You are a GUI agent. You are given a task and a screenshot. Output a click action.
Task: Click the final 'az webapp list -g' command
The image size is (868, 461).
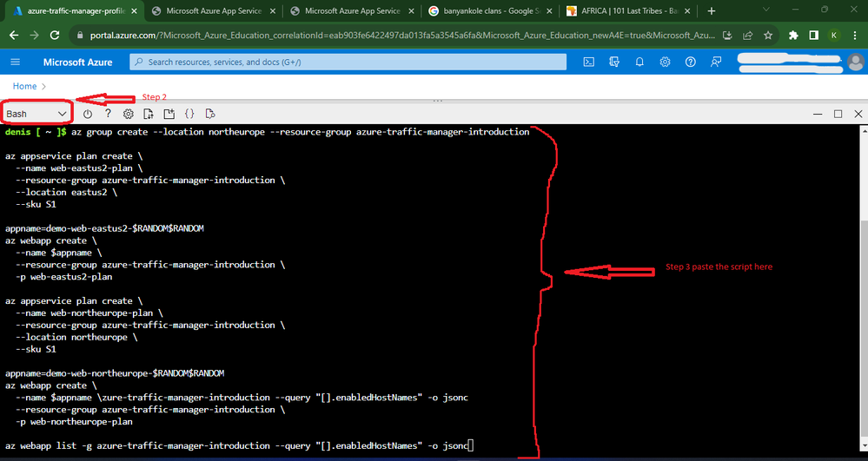pos(237,445)
